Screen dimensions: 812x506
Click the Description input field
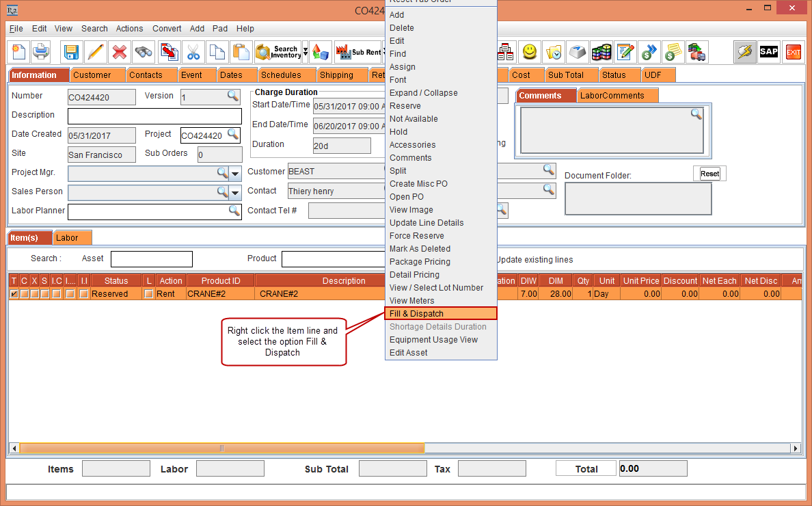click(154, 116)
